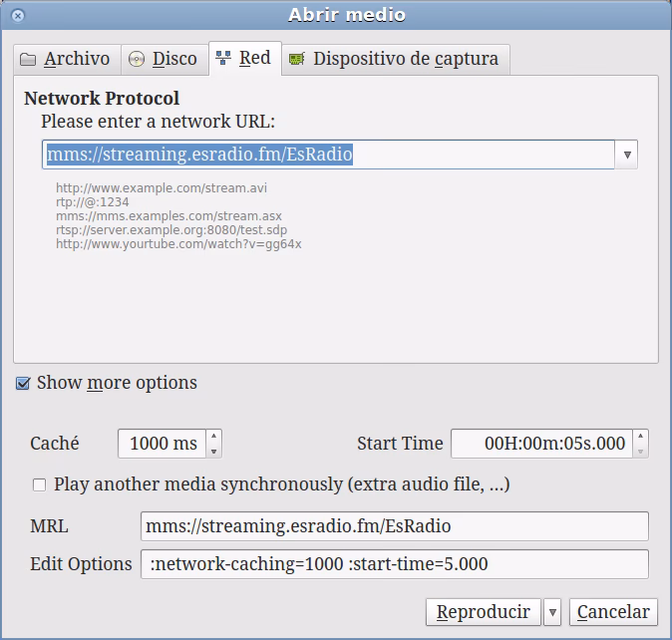Click the folder icon on Archivo tab
This screenshot has height=640, width=672.
pyautogui.click(x=28, y=59)
